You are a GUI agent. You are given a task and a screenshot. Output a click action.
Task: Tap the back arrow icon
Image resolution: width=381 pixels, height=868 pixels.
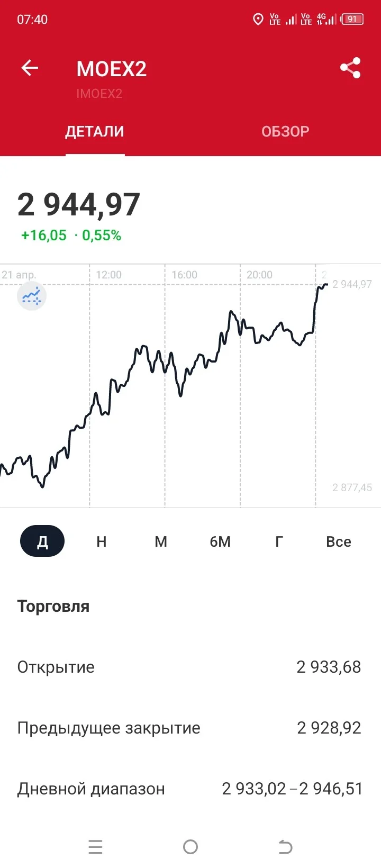click(30, 68)
